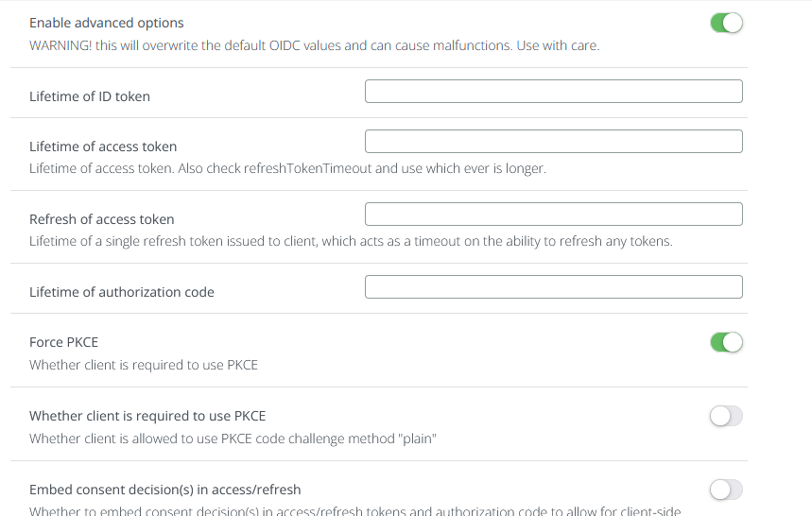Click the Lifetime of ID token input field
Viewport: 812px width, 516px height.
pyautogui.click(x=553, y=92)
